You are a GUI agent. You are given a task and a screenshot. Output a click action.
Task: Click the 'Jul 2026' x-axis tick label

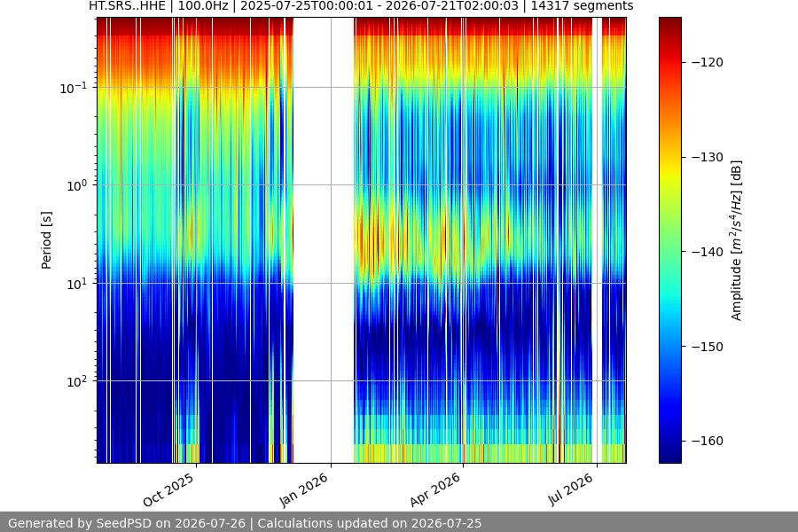570,489
